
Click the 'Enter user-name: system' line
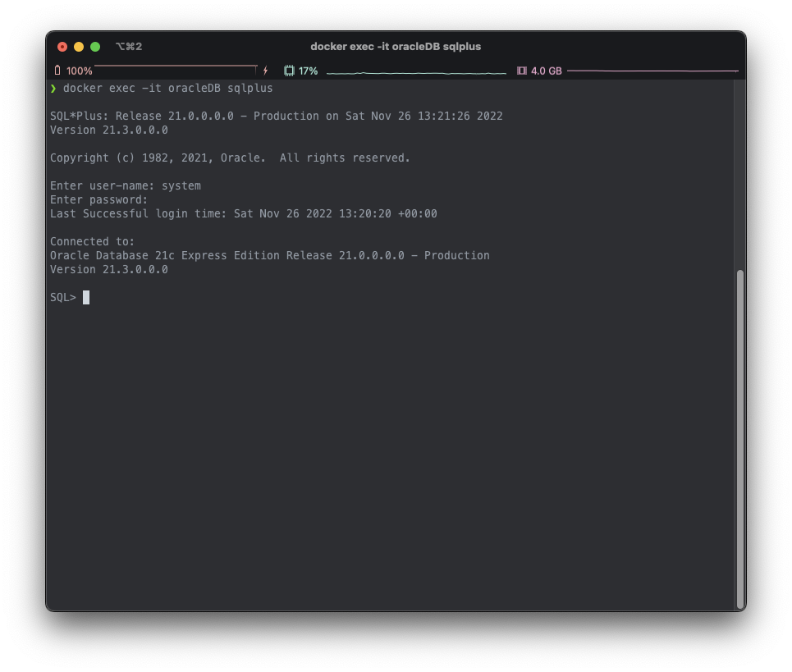tap(126, 185)
